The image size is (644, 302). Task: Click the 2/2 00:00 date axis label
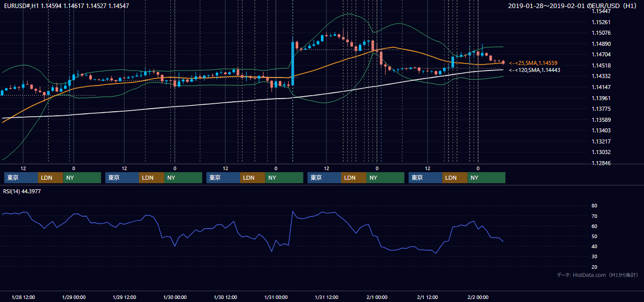point(478,297)
